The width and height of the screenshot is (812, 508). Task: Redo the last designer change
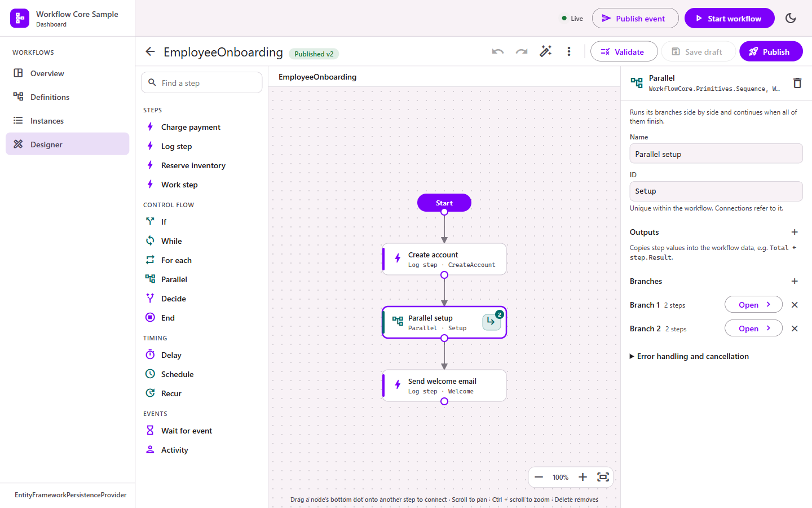point(522,51)
